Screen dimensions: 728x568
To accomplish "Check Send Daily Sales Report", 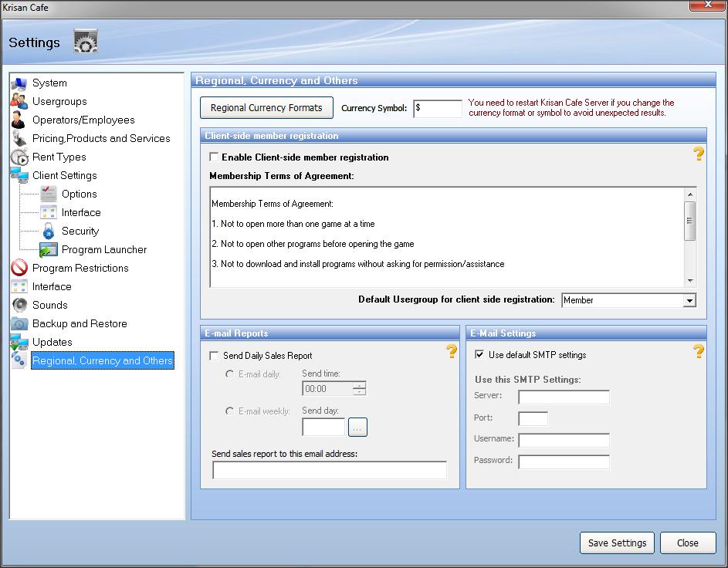I will (214, 356).
